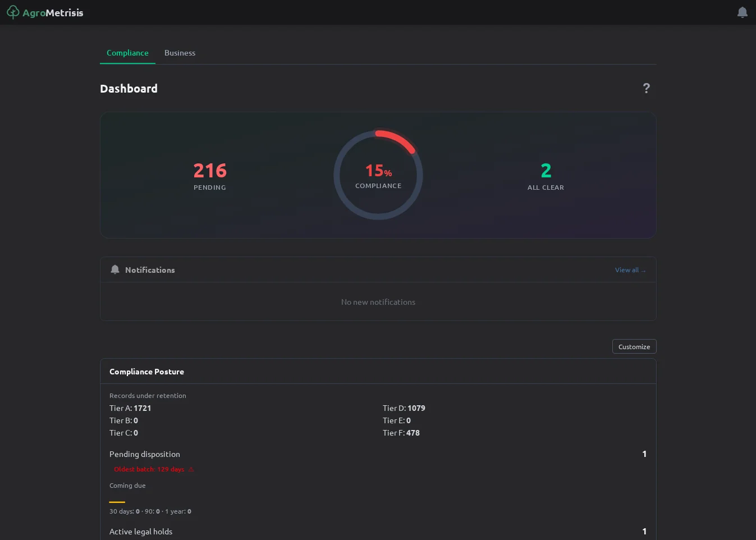Screen dimensions: 756x540
Task: Click the orange Coming due bar
Action: click(117, 502)
